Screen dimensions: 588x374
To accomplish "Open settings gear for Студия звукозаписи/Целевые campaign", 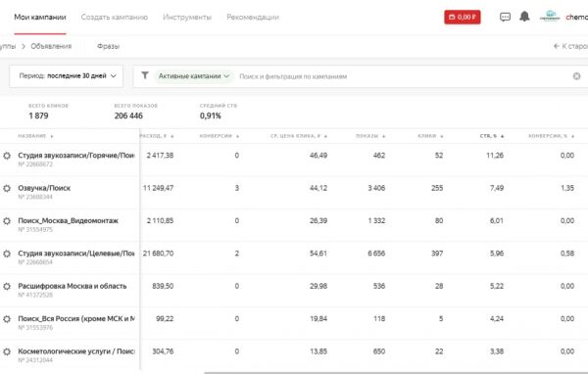I will click(7, 254).
